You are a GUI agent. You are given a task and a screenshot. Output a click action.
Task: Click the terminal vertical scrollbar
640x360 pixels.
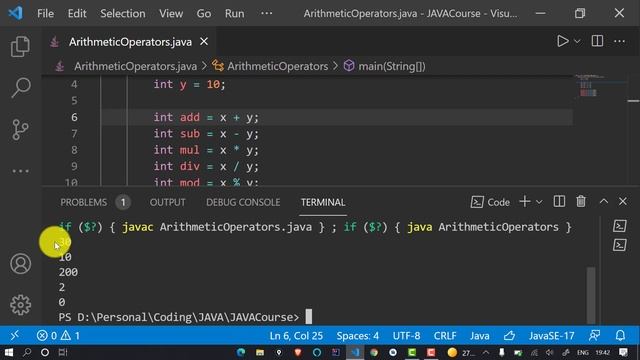coord(591,295)
